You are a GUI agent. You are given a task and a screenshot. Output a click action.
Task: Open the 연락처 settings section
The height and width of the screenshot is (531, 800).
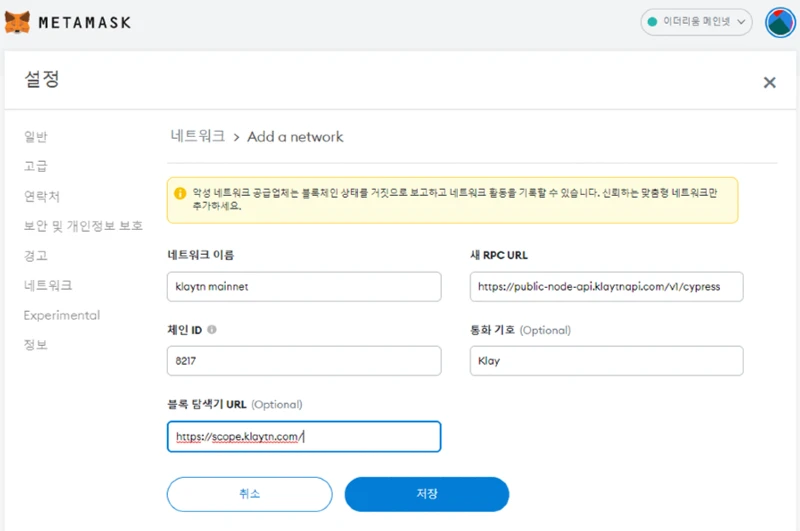[x=42, y=196]
